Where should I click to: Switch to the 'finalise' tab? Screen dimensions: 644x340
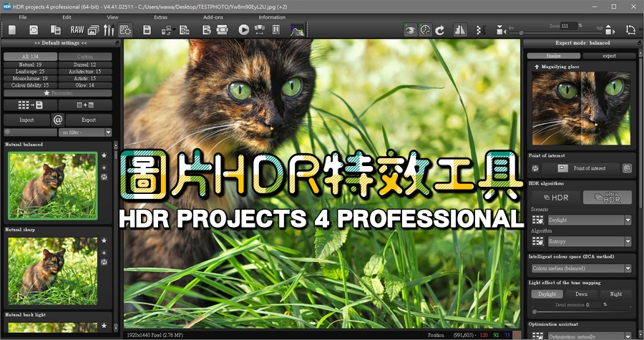(x=554, y=56)
